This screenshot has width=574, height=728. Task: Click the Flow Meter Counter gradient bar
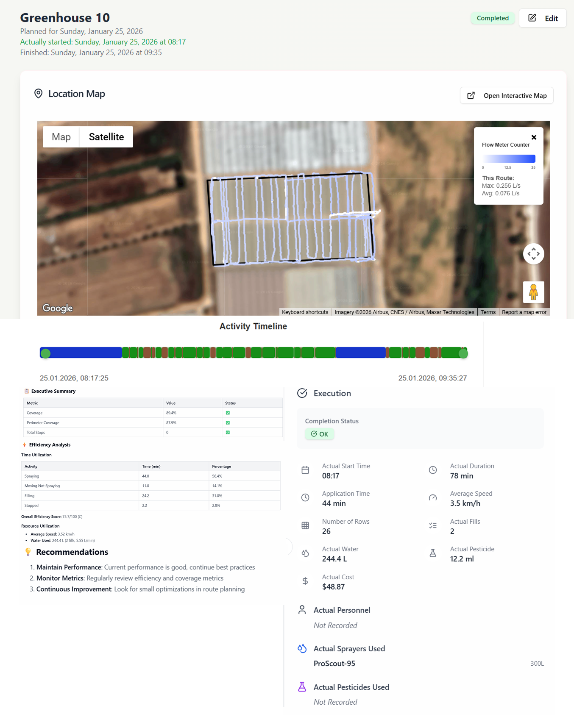(508, 159)
